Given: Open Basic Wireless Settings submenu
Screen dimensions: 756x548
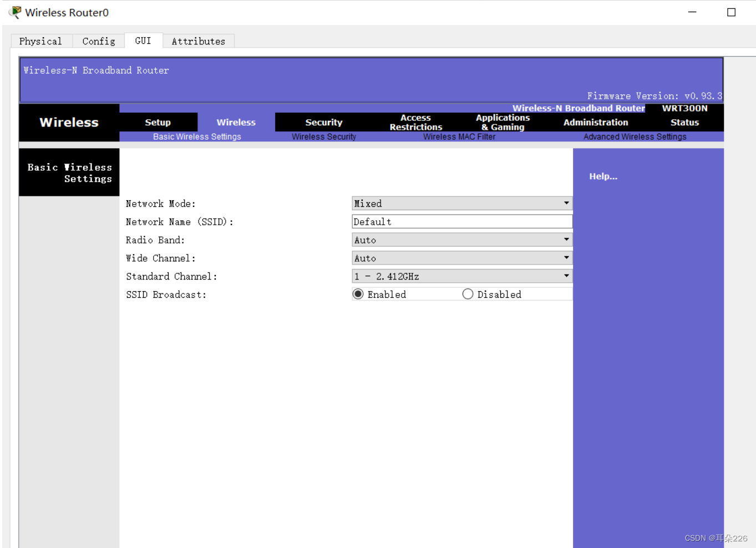Looking at the screenshot, I should pos(197,136).
